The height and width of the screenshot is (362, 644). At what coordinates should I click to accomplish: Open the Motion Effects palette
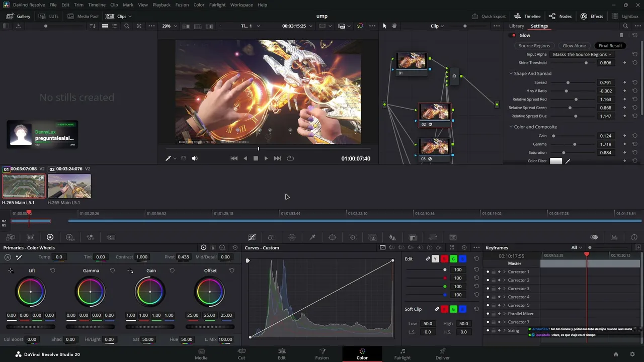tap(111, 237)
